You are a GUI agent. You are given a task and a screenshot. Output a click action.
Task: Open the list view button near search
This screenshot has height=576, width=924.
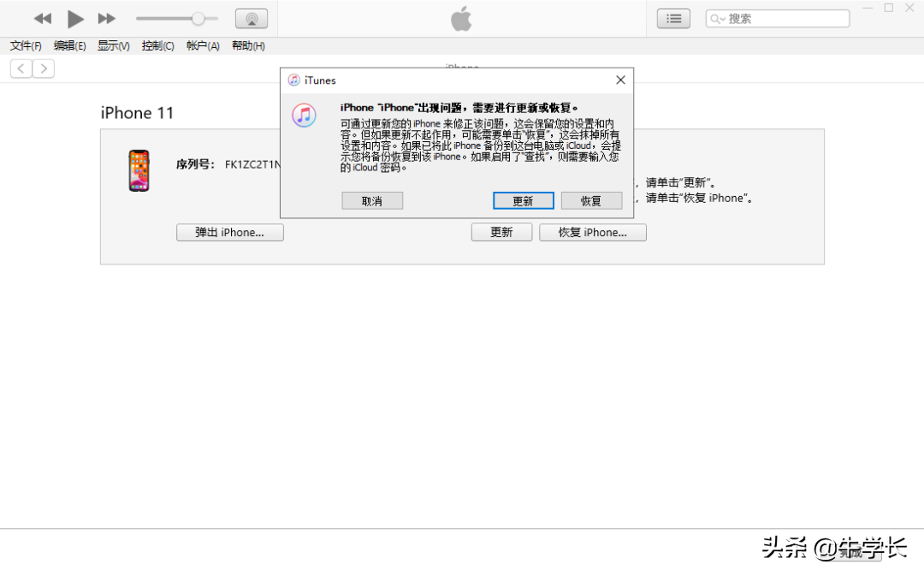pos(673,19)
